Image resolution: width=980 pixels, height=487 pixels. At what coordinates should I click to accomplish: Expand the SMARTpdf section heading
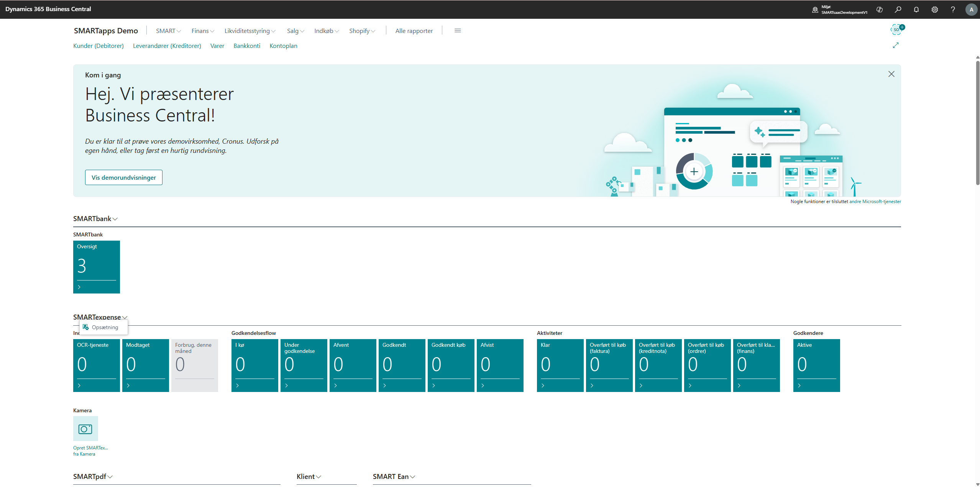(93, 476)
